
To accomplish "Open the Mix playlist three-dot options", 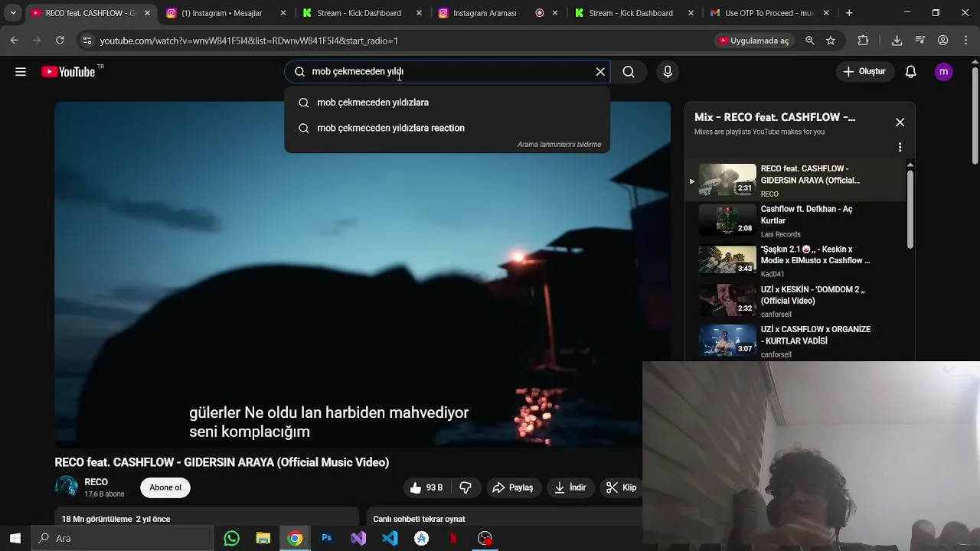I will 900,147.
